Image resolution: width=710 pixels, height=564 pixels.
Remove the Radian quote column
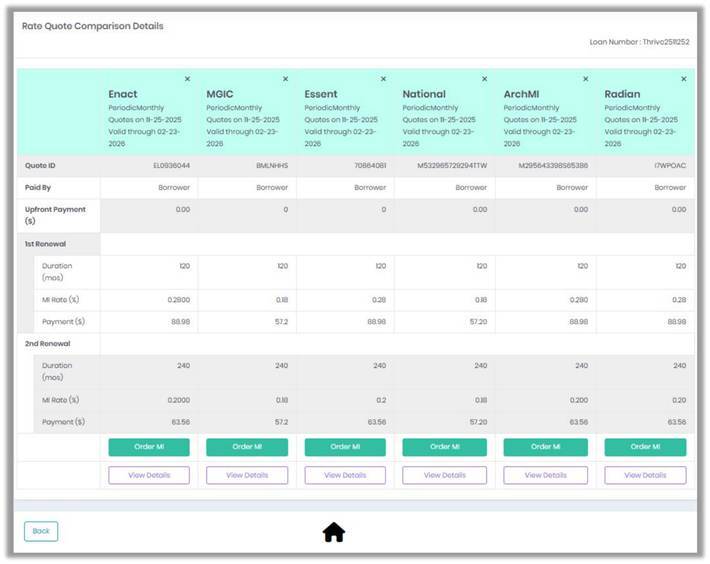tap(684, 79)
